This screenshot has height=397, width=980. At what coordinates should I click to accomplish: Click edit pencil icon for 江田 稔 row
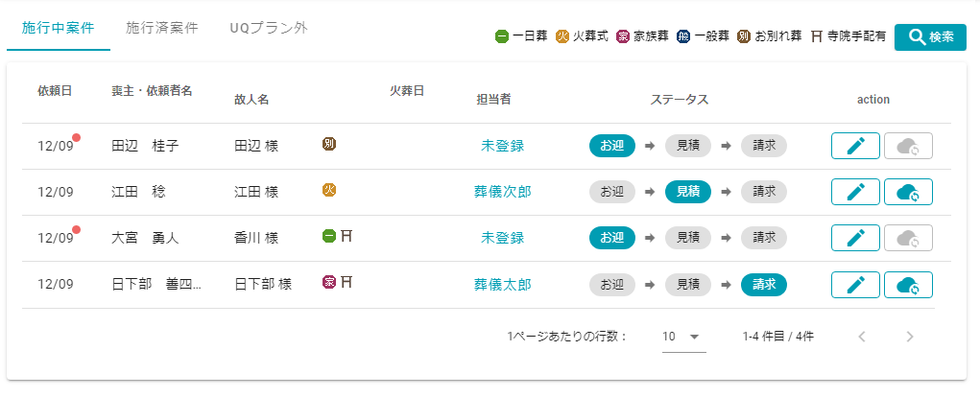pyautogui.click(x=854, y=192)
